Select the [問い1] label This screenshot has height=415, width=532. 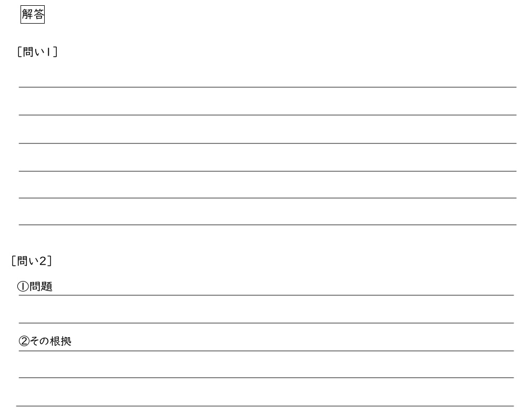[37, 53]
